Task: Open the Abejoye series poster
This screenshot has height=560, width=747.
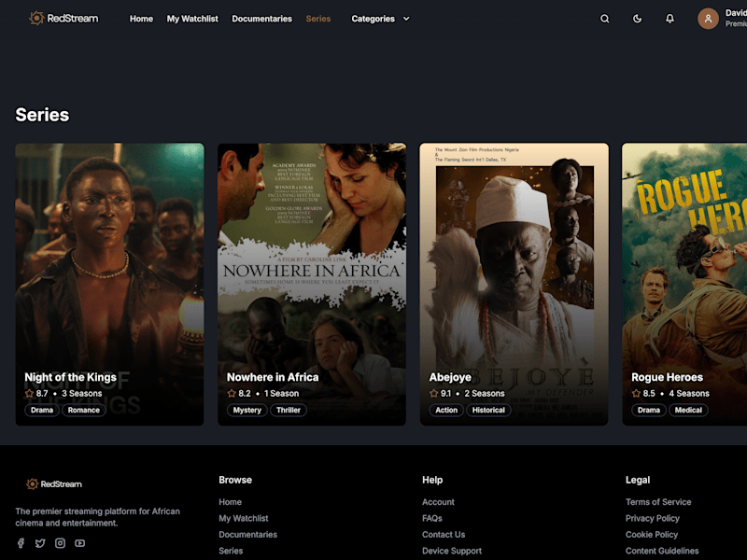Action: 514,285
